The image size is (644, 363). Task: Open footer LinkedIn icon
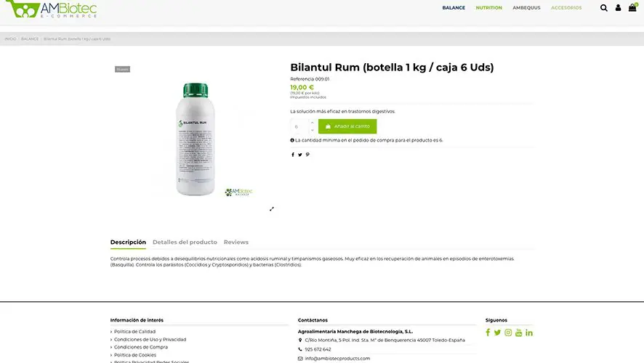pyautogui.click(x=529, y=333)
